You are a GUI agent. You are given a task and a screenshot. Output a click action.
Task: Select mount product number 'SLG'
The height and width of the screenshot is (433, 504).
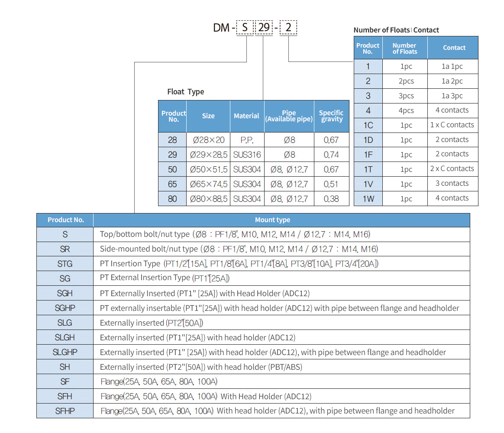[x=65, y=323]
